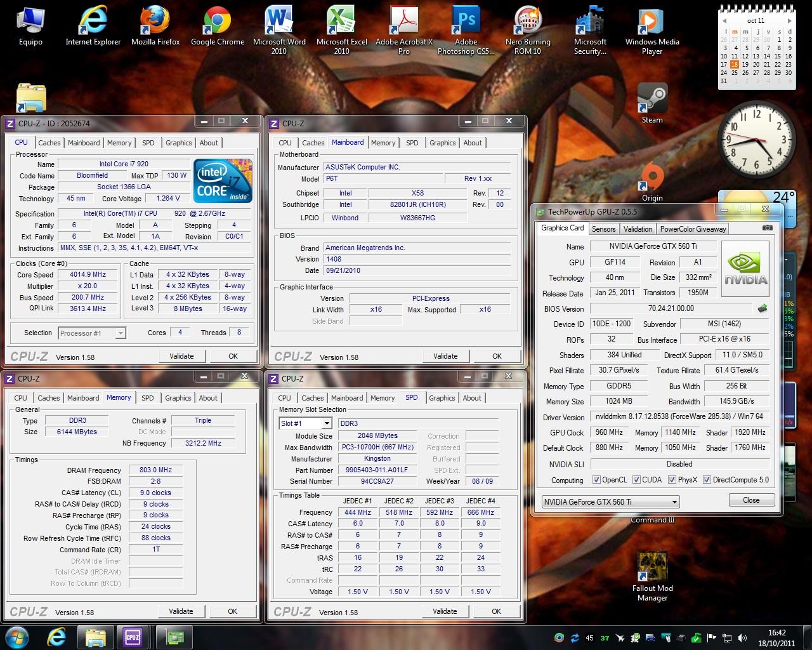Click the network tray icon
Viewport: 812px width, 650px height.
click(726, 638)
